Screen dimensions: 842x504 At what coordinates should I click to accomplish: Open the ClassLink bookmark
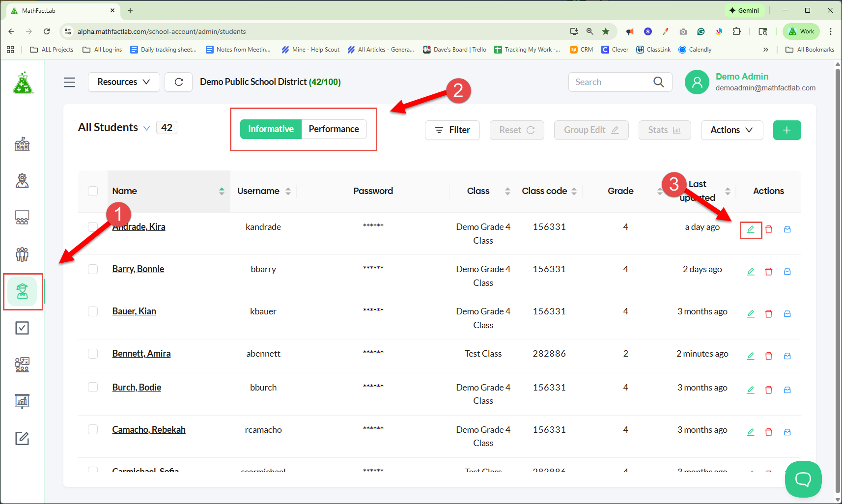[653, 50]
